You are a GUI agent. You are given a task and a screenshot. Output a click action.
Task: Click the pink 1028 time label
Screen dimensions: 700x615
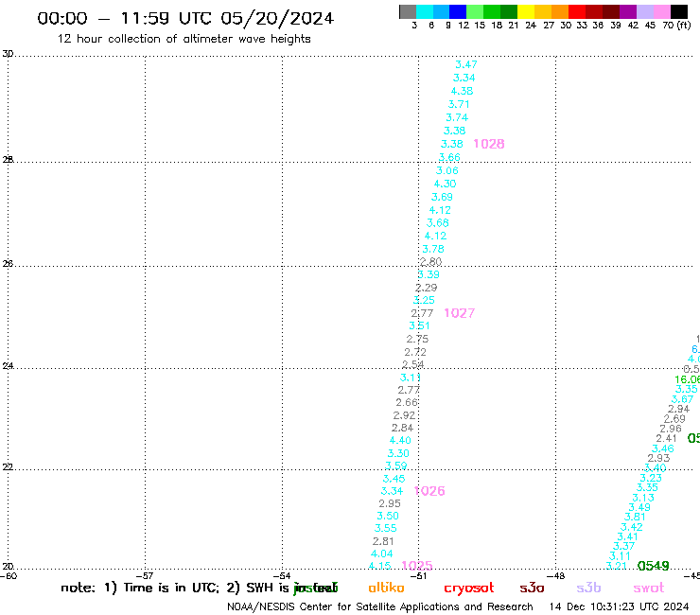489,144
